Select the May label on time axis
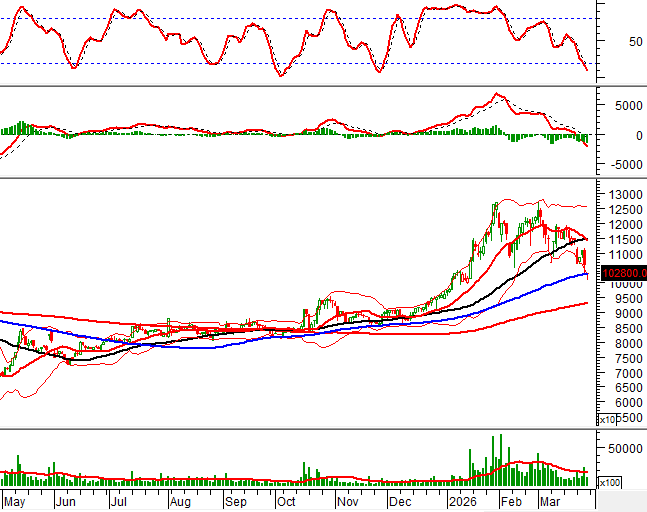Viewport: 647px width, 512px height. point(14,499)
